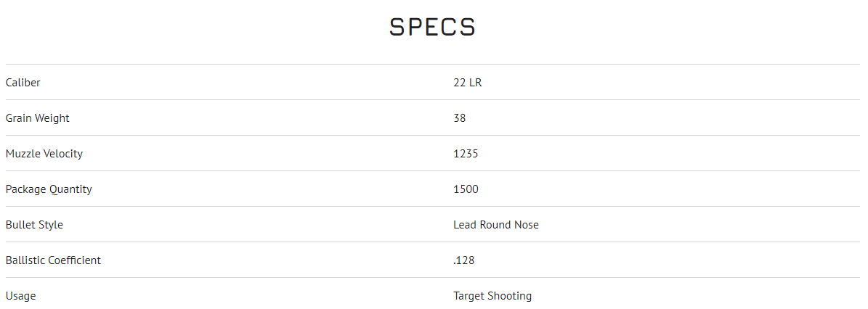Click the Muzzle Velocity label
Screen dimensions: 868x309
(44, 154)
